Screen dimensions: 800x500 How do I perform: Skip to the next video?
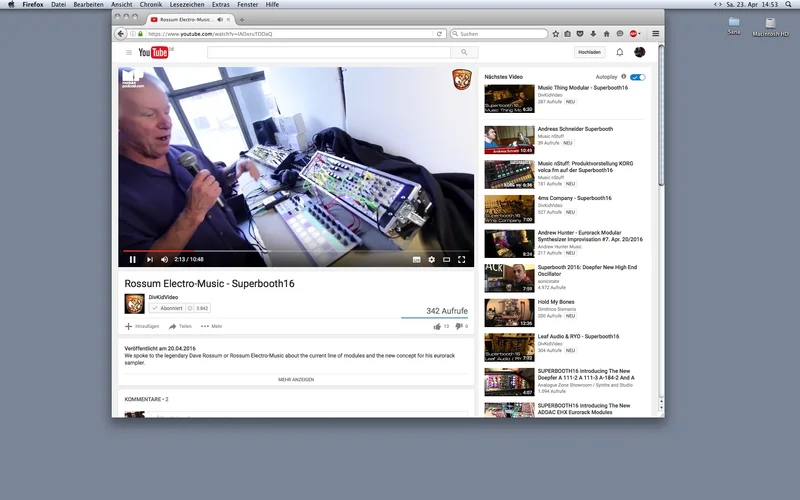[149, 260]
